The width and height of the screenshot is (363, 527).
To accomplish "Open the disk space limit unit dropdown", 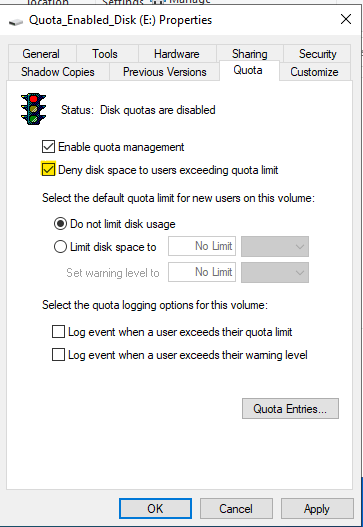I will point(275,247).
